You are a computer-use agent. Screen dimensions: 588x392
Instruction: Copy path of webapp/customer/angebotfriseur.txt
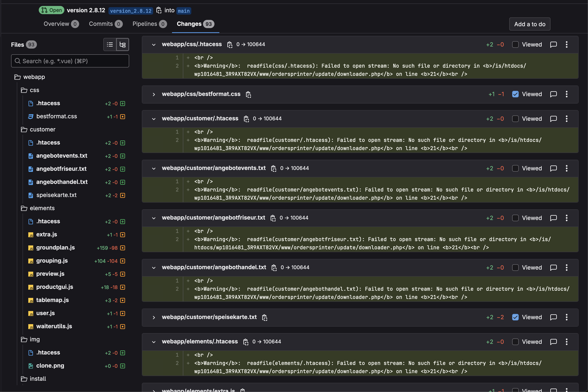(x=273, y=218)
